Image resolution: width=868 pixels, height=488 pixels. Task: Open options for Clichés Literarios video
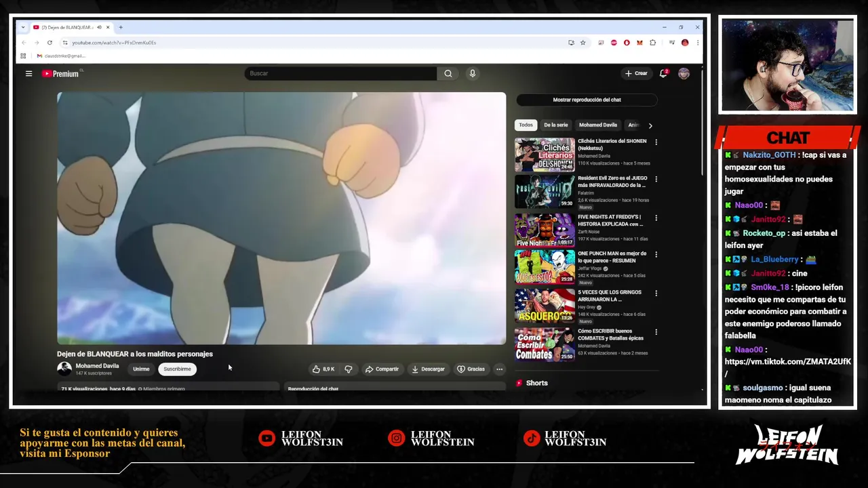[x=656, y=142]
